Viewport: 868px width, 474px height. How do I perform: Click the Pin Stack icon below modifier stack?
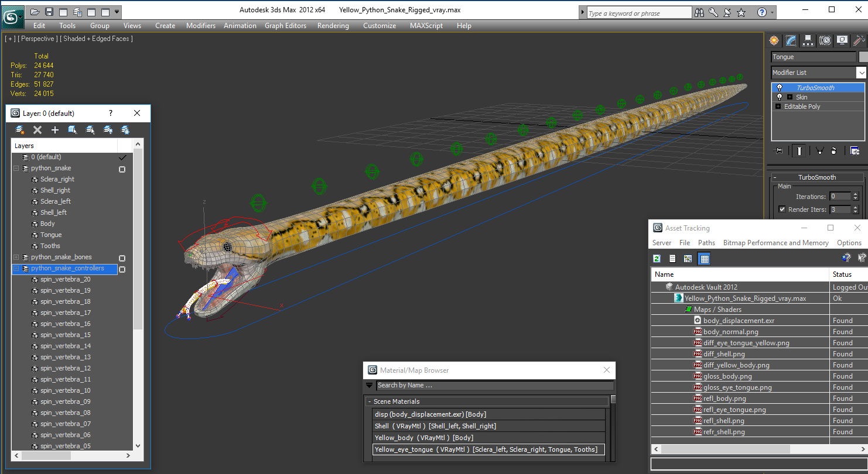[778, 151]
